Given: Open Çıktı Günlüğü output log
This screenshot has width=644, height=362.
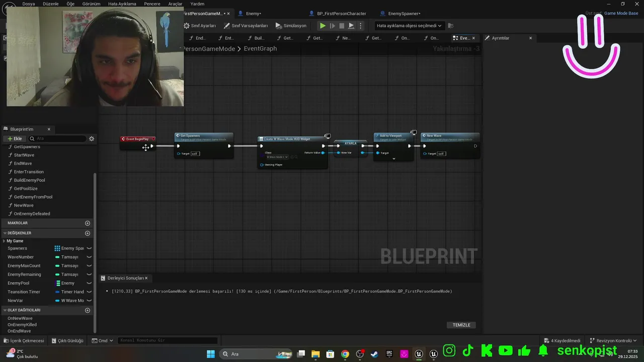Looking at the screenshot, I should tap(67, 341).
